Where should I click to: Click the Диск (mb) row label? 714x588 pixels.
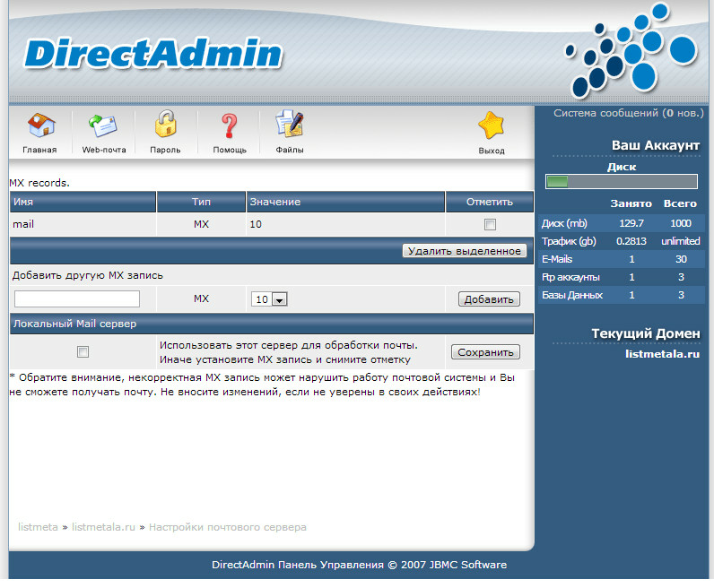564,223
